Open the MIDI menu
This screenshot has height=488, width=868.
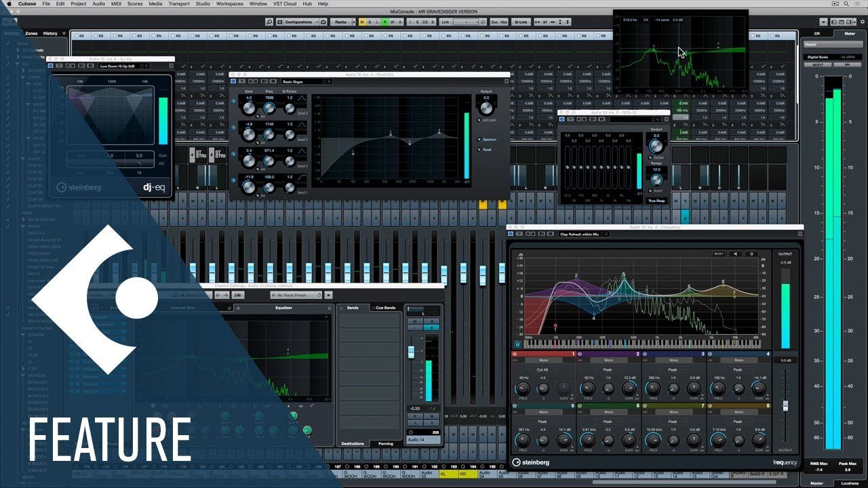pyautogui.click(x=117, y=3)
